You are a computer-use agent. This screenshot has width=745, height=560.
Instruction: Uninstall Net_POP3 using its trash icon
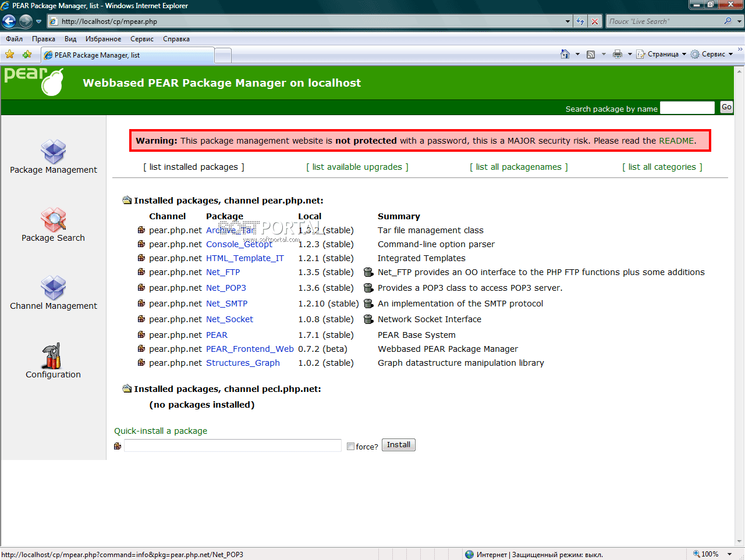click(x=368, y=288)
